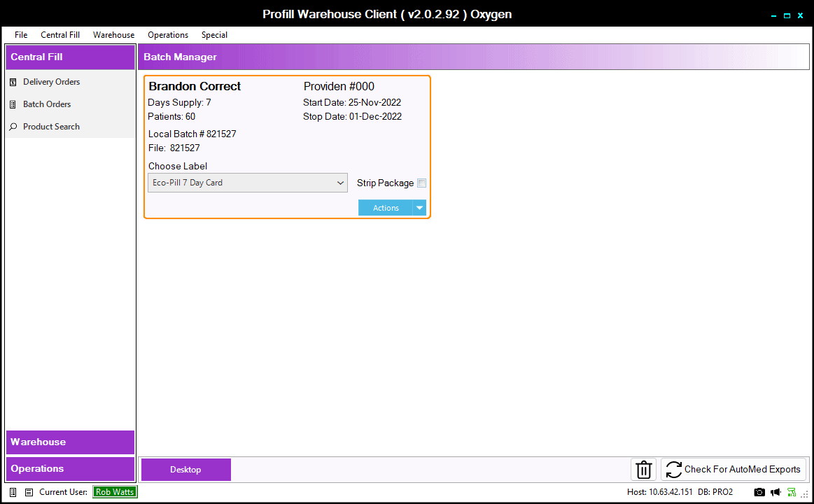The image size is (814, 504).
Task: Switch to the Desktop tab
Action: 186,469
